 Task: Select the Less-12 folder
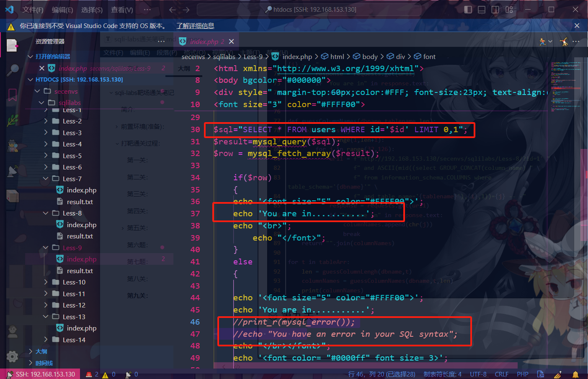pos(74,305)
